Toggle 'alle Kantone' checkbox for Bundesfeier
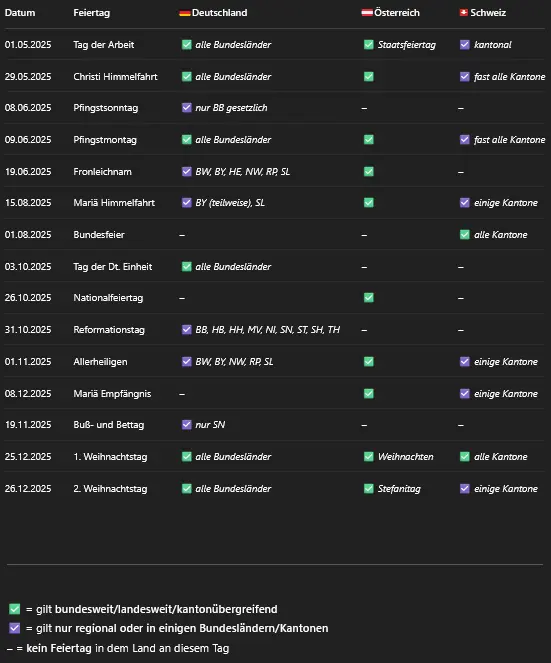This screenshot has width=551, height=663. tap(465, 234)
